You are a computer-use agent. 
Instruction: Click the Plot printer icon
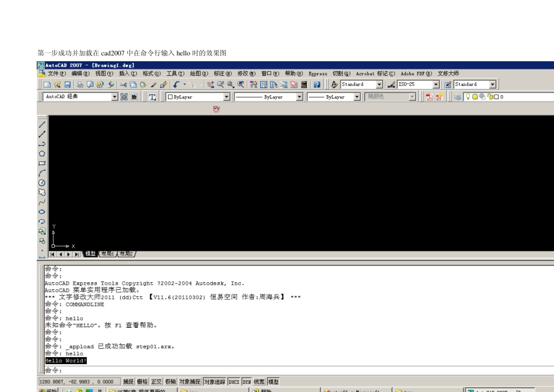click(80, 85)
